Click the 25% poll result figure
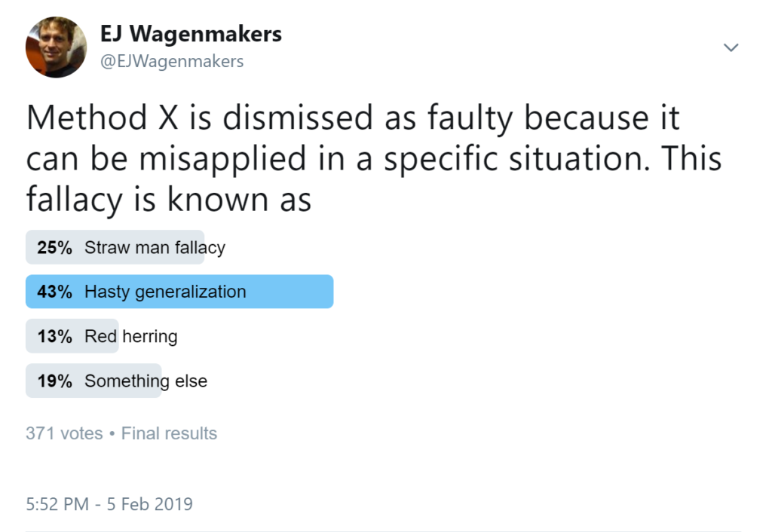Image resolution: width=772 pixels, height=532 pixels. point(54,247)
